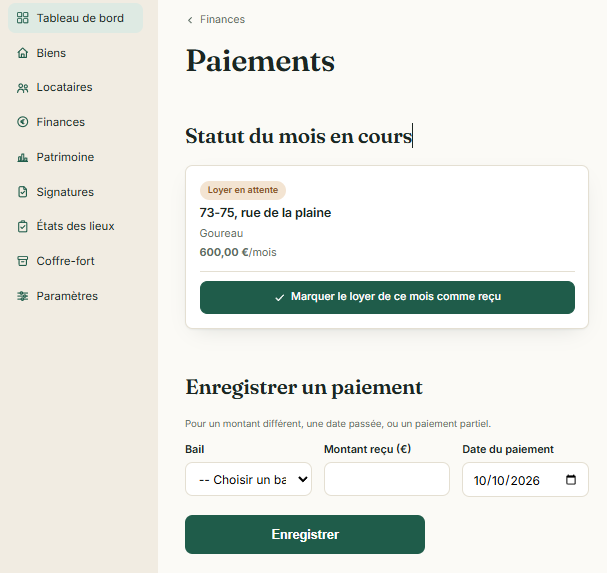Click the Loyer en attente badge

pos(243,190)
